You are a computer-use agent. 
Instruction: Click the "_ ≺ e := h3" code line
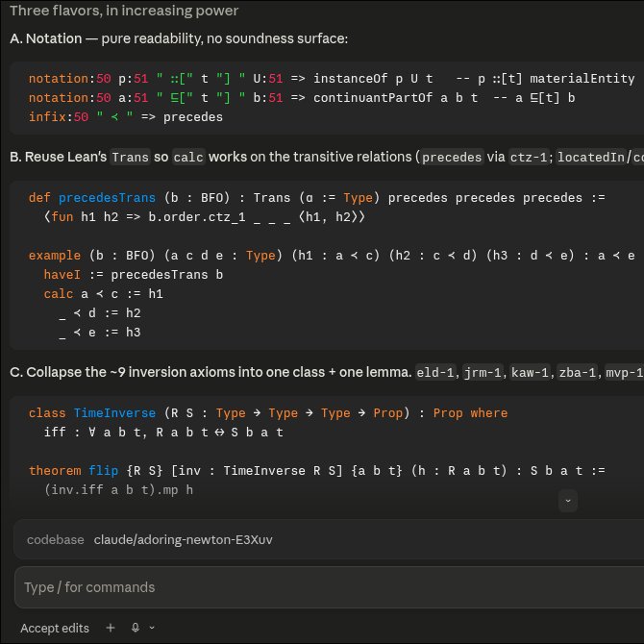[x=100, y=333]
